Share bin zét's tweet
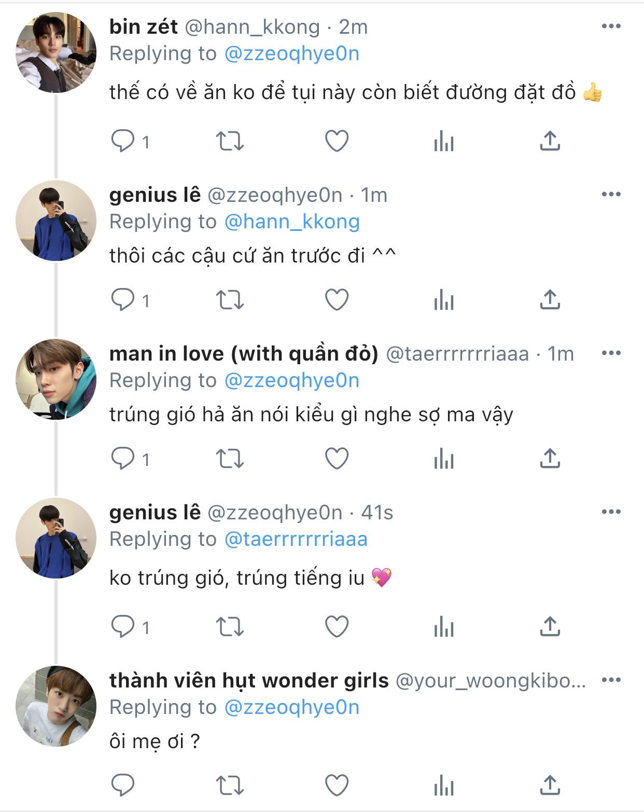The height and width of the screenshot is (812, 644). pyautogui.click(x=550, y=141)
